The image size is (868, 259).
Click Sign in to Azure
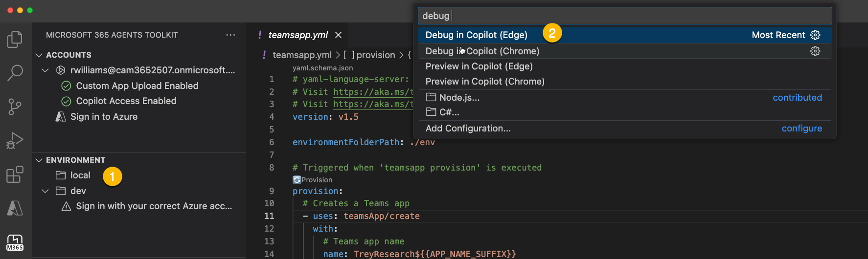tap(104, 117)
